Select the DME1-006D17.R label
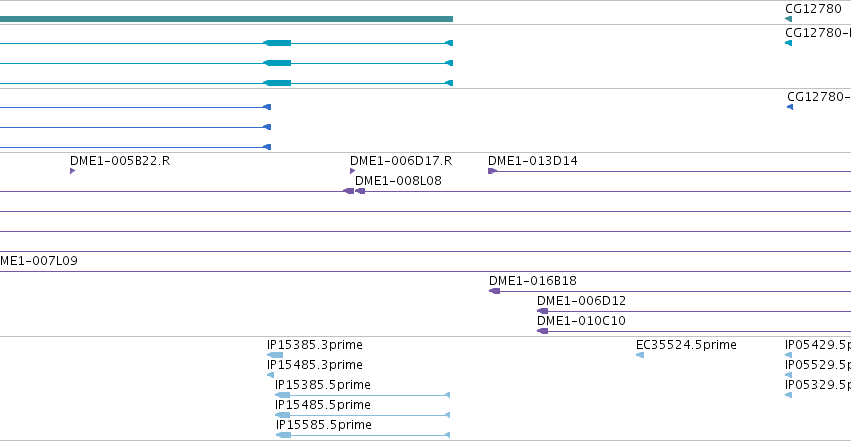Viewport: 851px width, 441px height. [x=401, y=161]
